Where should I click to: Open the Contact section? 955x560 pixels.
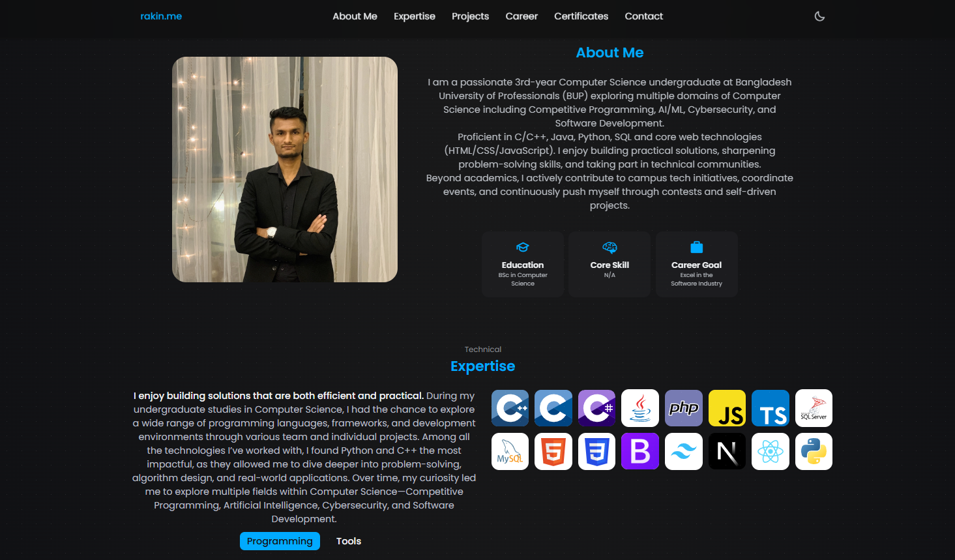point(643,16)
